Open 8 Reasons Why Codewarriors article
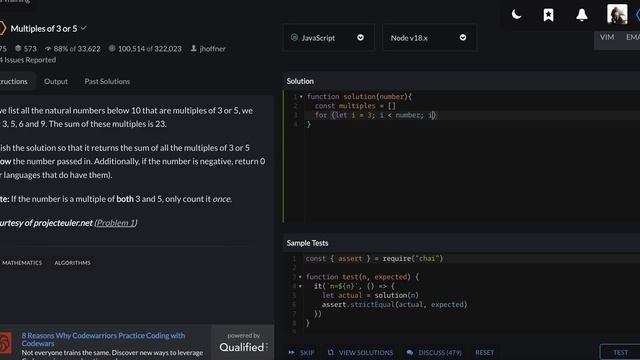 (103, 339)
